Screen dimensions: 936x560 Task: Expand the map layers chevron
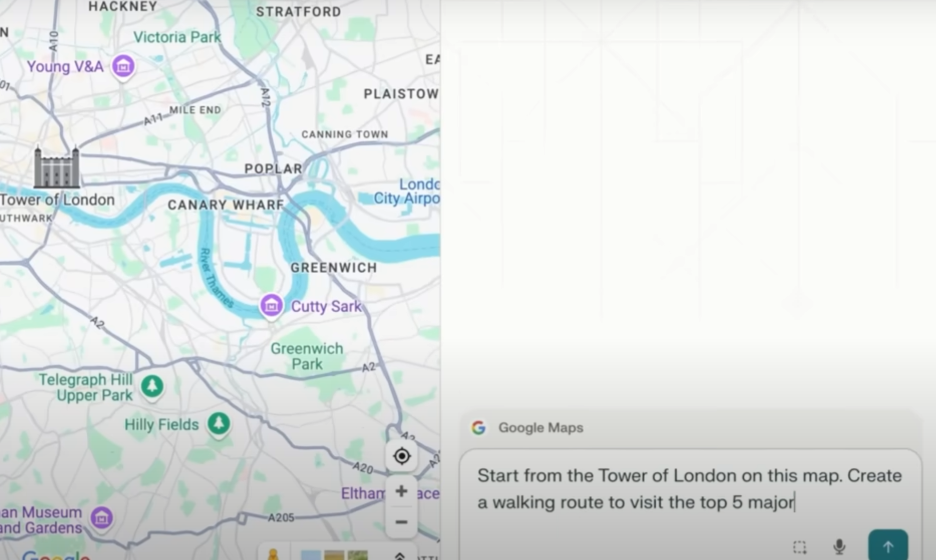click(x=400, y=555)
